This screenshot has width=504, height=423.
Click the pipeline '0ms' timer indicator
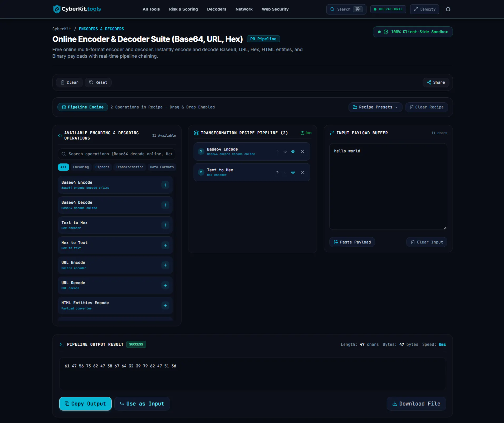tap(306, 133)
